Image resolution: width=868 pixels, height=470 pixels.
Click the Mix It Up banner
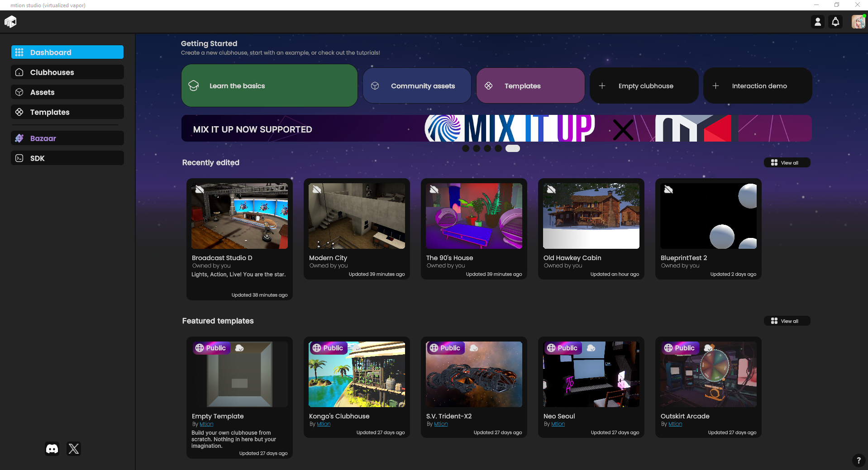496,128
